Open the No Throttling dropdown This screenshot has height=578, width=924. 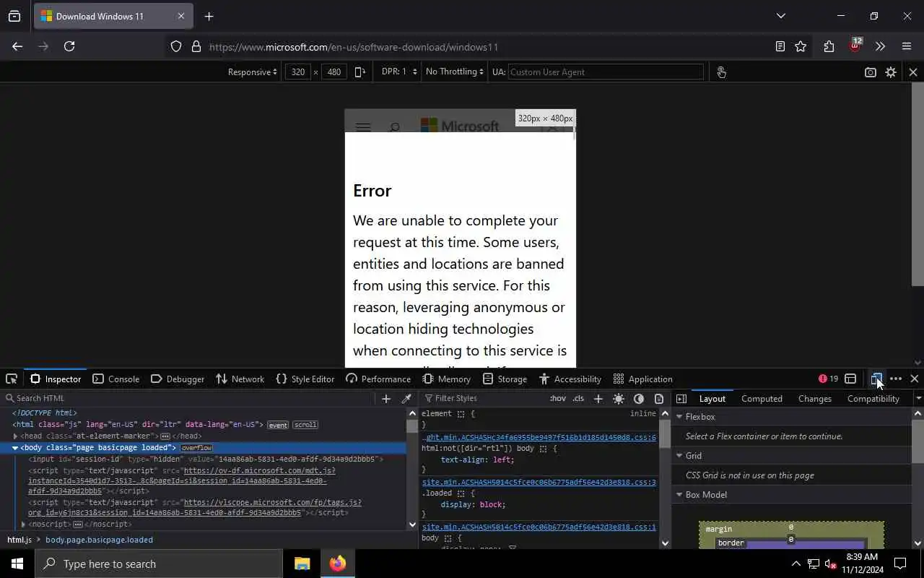454,72
